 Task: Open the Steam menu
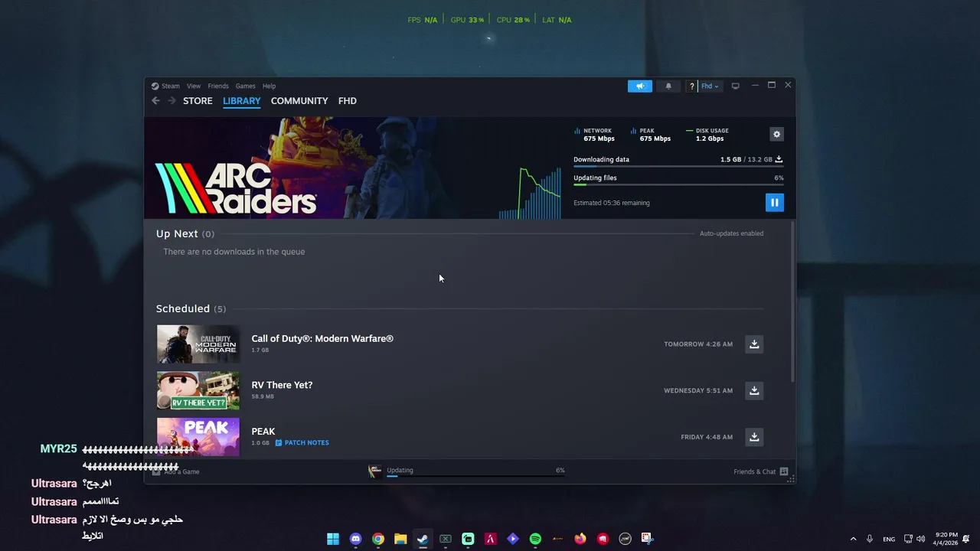tap(170, 86)
